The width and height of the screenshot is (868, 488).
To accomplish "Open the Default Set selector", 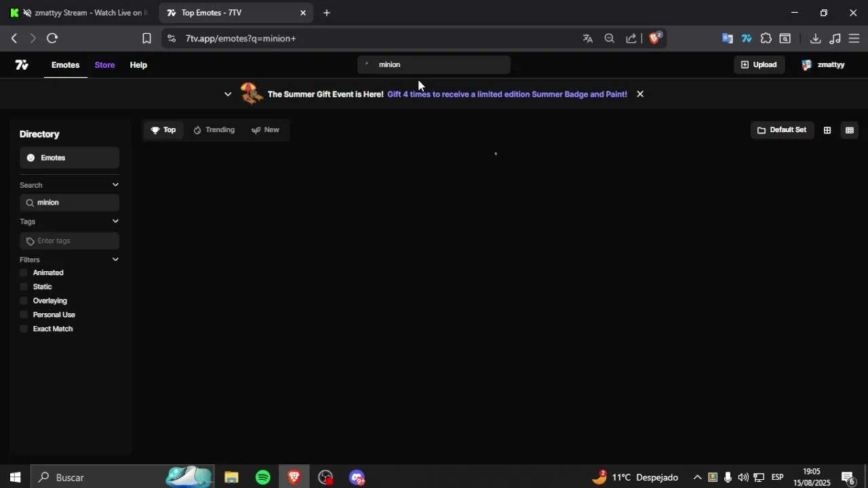I will (782, 130).
